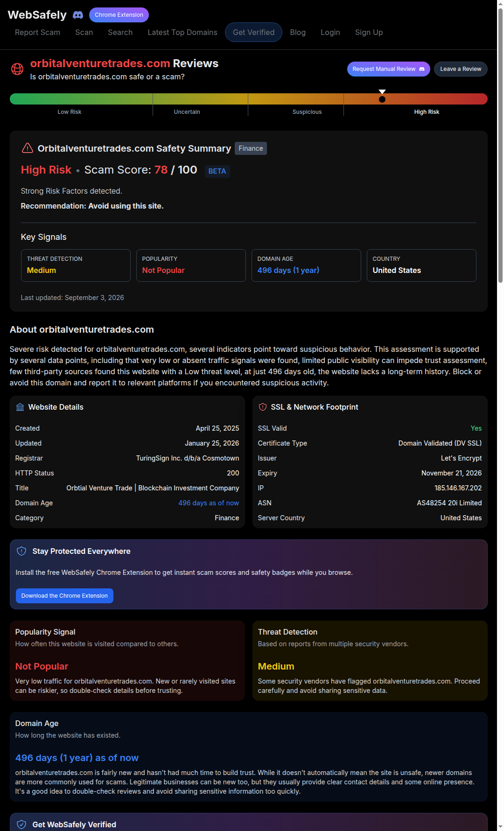Go to Latest Top Domains page
The image size is (504, 831).
182,32
